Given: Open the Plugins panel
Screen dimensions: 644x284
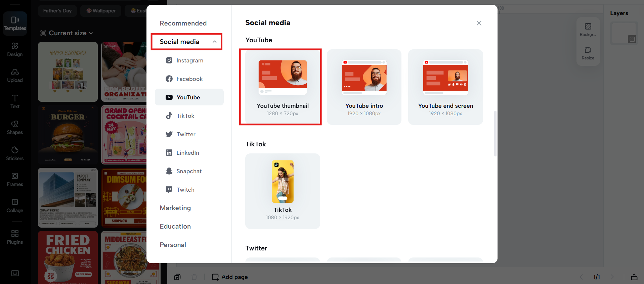Looking at the screenshot, I should [x=15, y=237].
